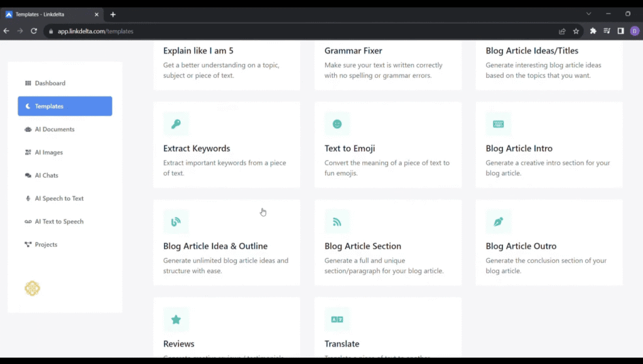Screen dimensions: 643x364
Task: Click the golden logo in the sidebar
Action: coord(32,288)
